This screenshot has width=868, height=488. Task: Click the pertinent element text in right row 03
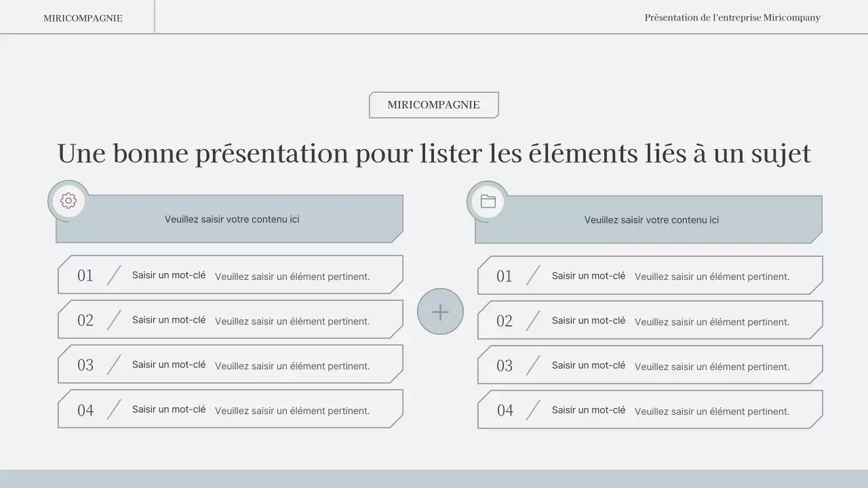coord(711,367)
